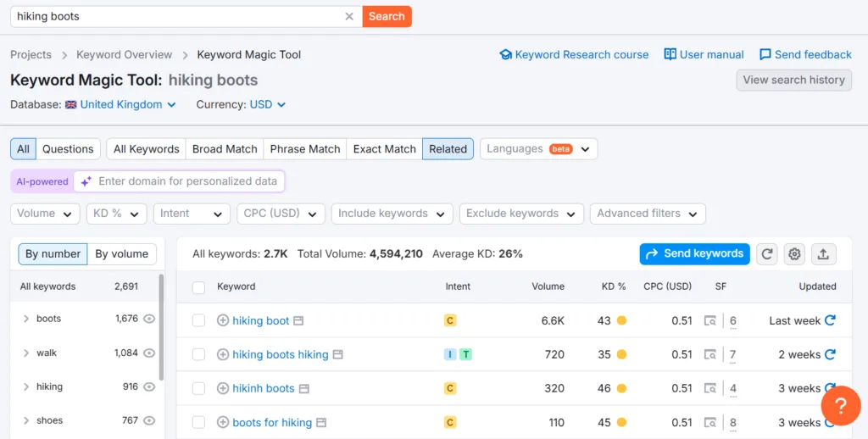Refresh the hiking boots hiking row data
This screenshot has width=868, height=439.
click(x=830, y=355)
